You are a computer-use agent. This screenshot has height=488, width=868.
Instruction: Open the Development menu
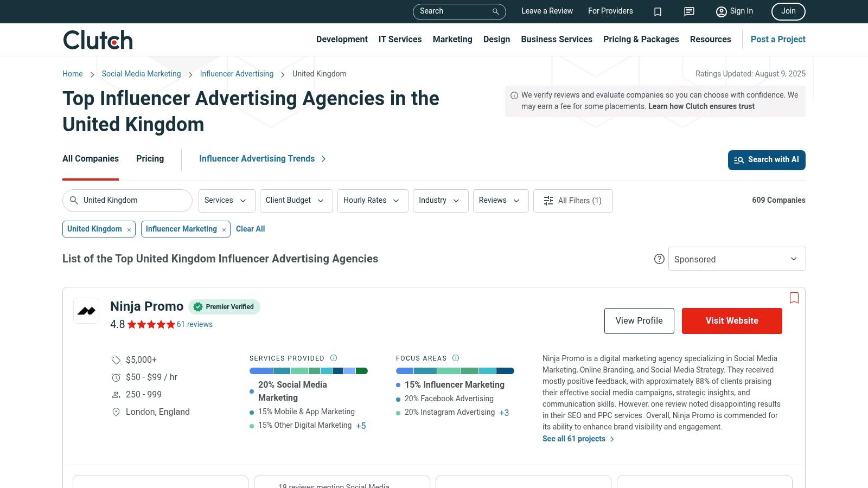pyautogui.click(x=342, y=39)
